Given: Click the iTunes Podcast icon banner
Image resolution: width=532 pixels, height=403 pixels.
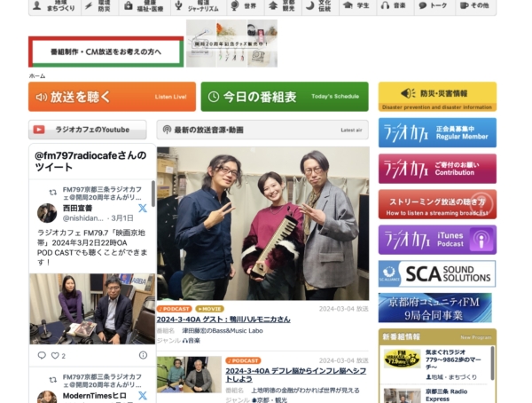Looking at the screenshot, I should pos(436,240).
